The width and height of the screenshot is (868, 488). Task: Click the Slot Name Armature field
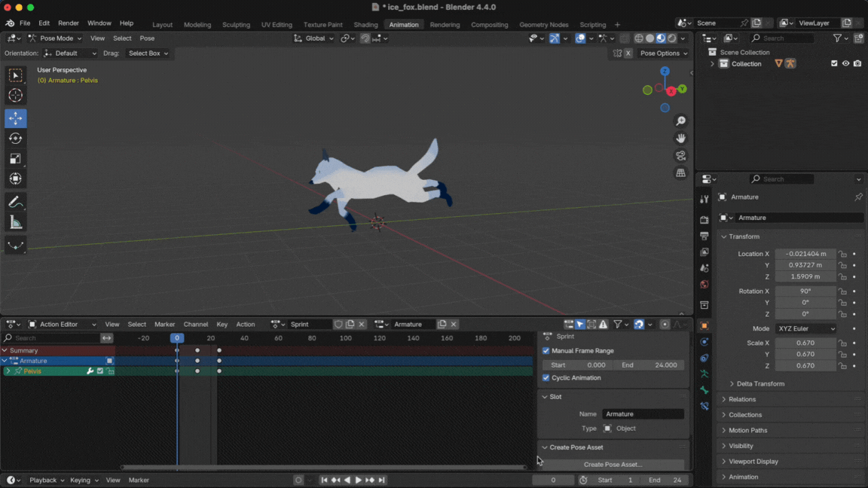tap(643, 414)
